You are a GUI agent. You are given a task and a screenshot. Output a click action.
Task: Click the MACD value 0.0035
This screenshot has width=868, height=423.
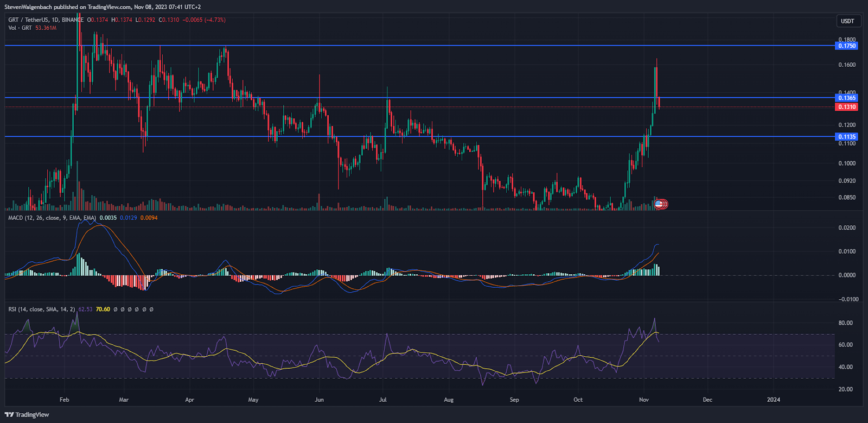[x=108, y=218]
